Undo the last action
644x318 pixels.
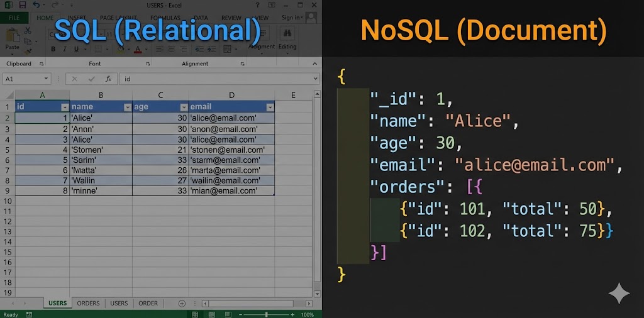click(36, 5)
